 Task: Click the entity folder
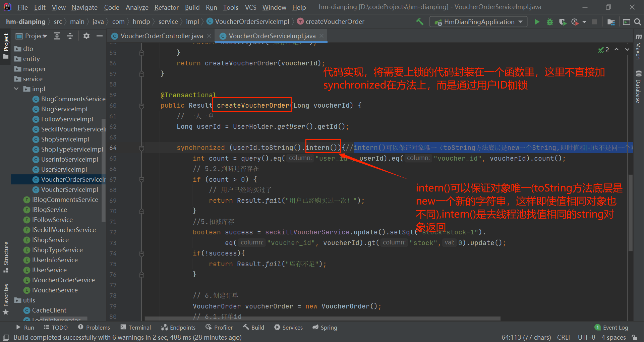(x=31, y=59)
